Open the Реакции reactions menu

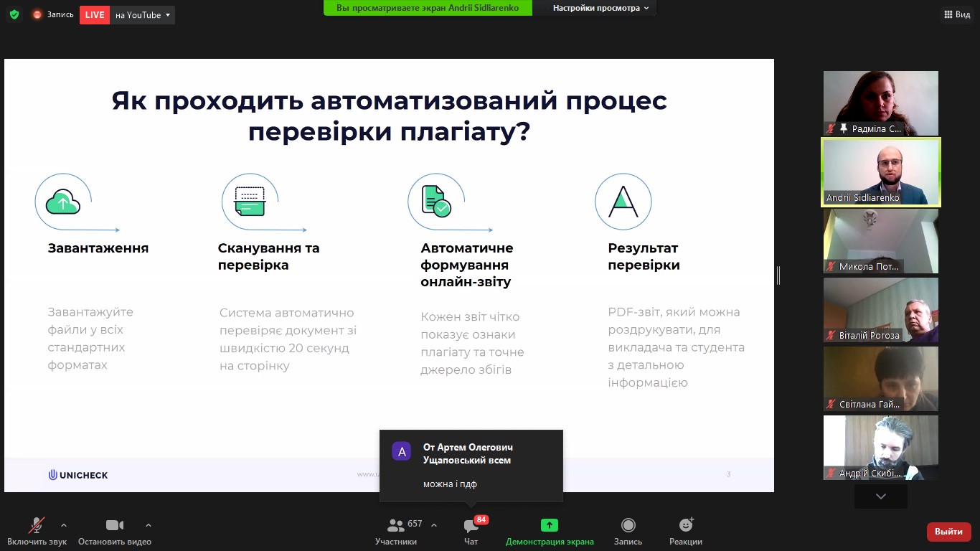(x=686, y=532)
